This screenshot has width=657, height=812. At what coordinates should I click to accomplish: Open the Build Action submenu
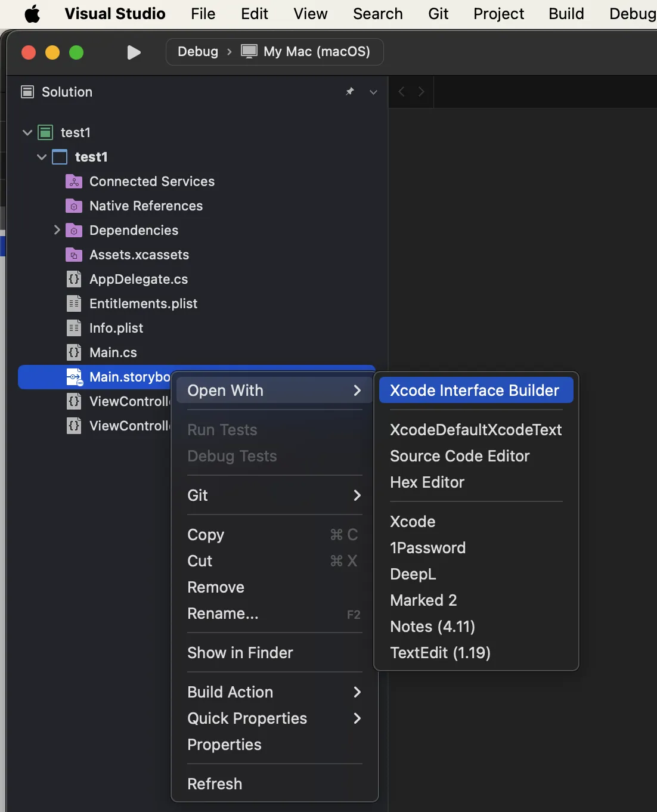click(x=230, y=692)
